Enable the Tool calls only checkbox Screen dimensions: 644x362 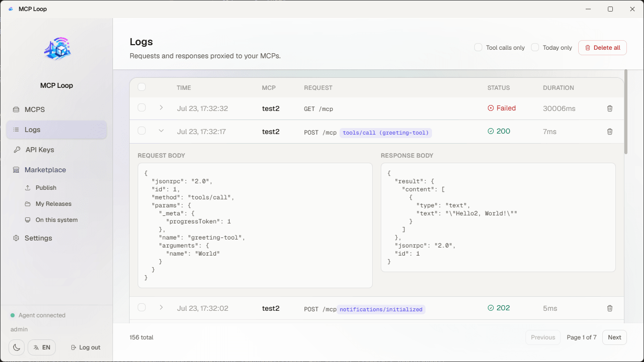[478, 47]
